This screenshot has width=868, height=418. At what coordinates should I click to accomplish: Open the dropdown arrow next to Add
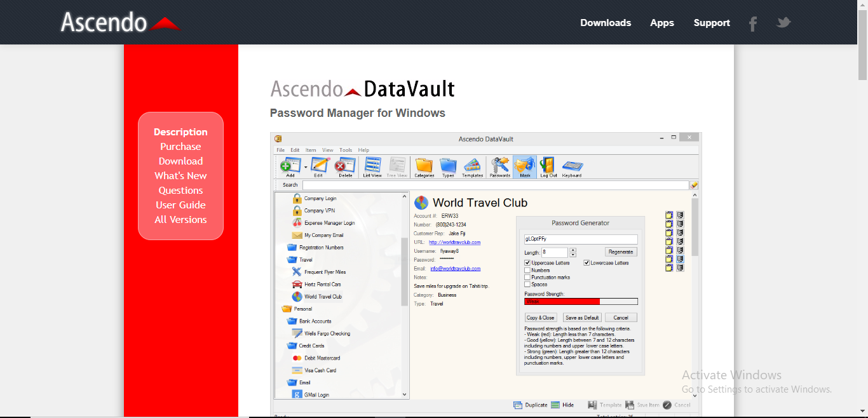[x=306, y=167]
